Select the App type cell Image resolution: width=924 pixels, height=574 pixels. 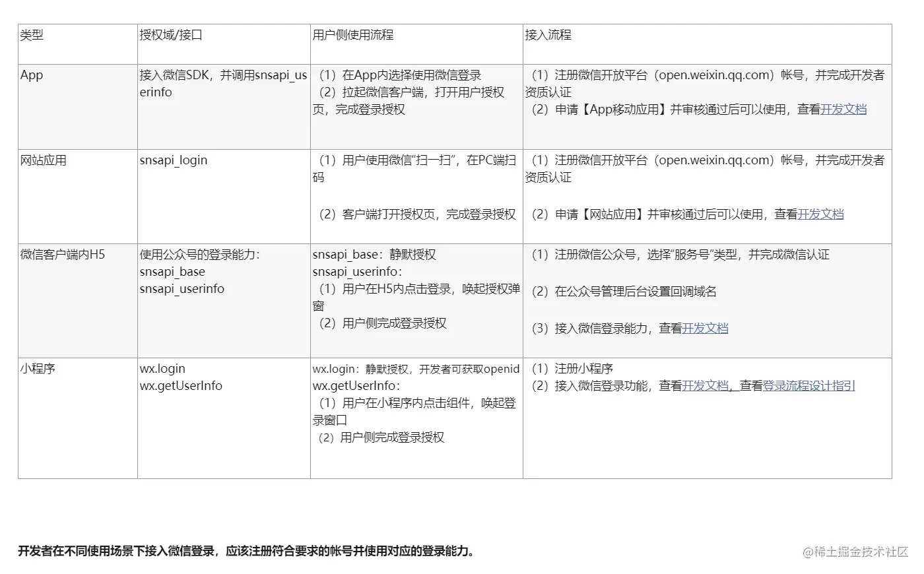[x=78, y=107]
